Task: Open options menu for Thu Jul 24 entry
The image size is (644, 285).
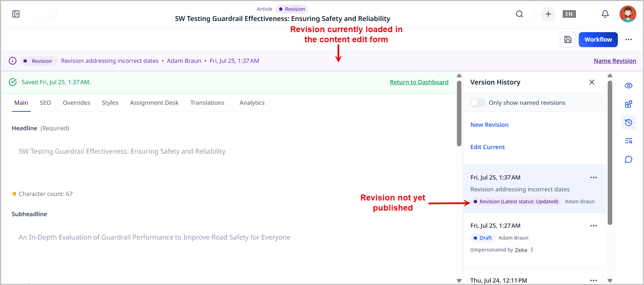Action: 593,280
